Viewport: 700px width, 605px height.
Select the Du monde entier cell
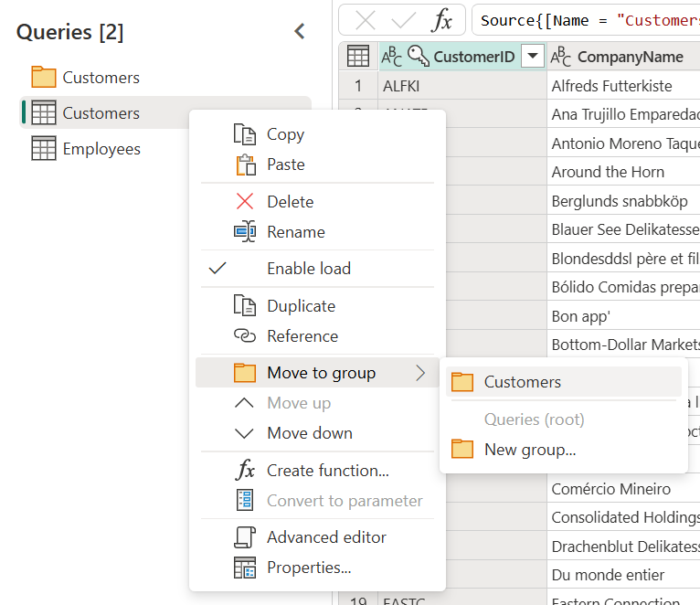(623, 575)
